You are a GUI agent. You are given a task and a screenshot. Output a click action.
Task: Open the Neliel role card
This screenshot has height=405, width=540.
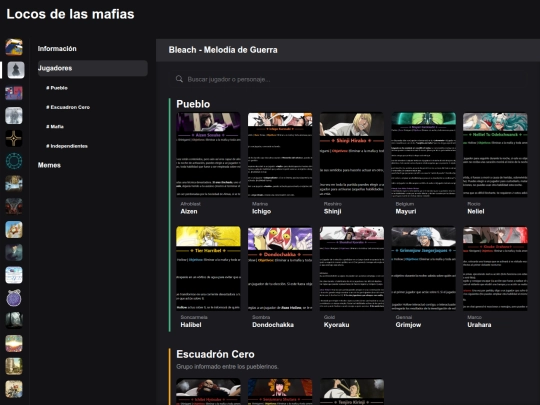pyautogui.click(x=495, y=155)
